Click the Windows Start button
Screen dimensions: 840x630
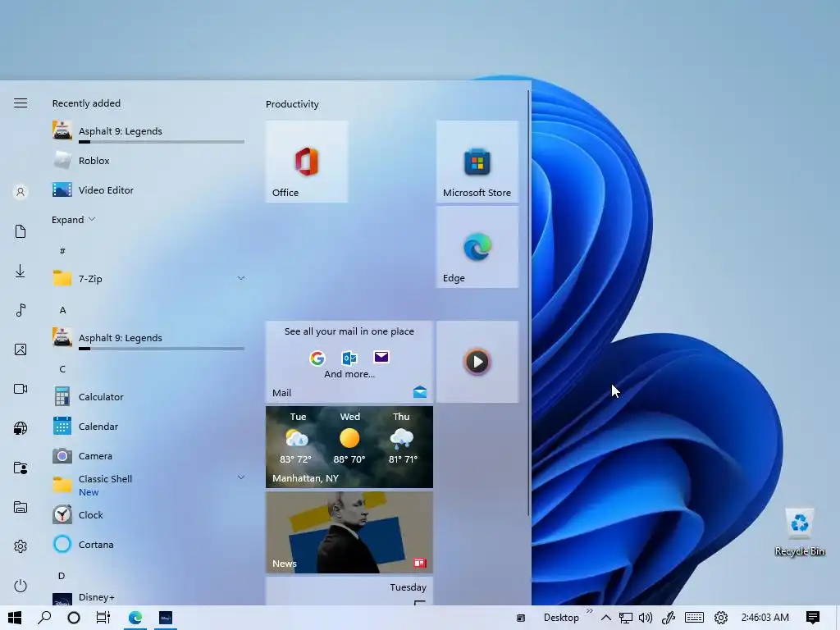(15, 618)
